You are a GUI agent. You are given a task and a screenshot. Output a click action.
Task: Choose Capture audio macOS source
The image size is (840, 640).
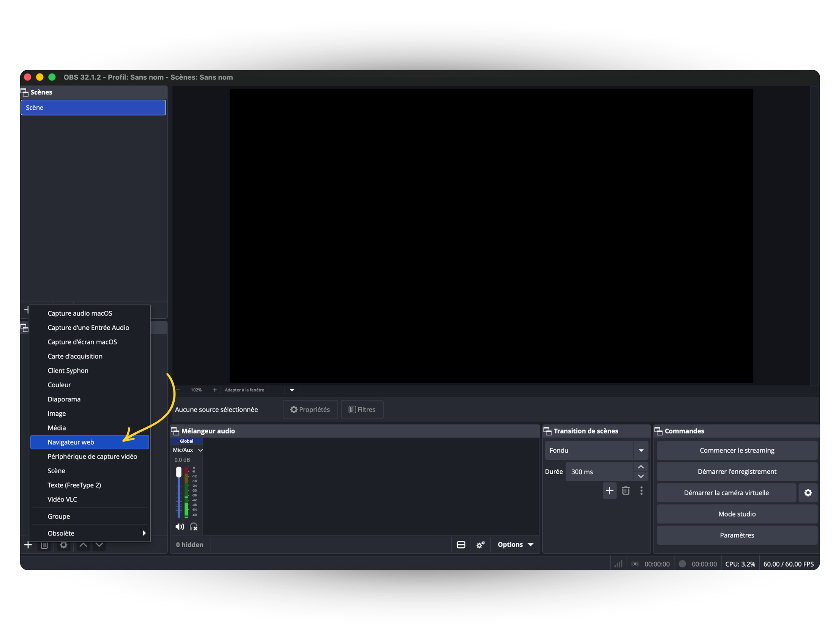[x=89, y=313]
